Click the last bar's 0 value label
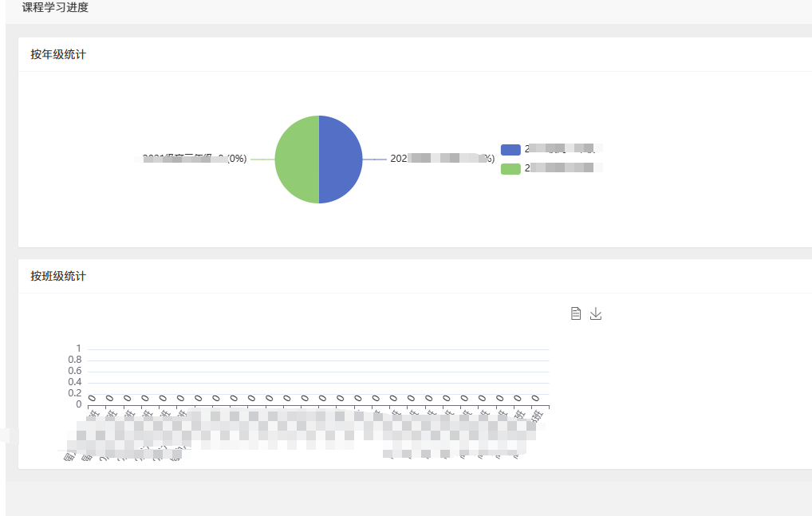 535,398
